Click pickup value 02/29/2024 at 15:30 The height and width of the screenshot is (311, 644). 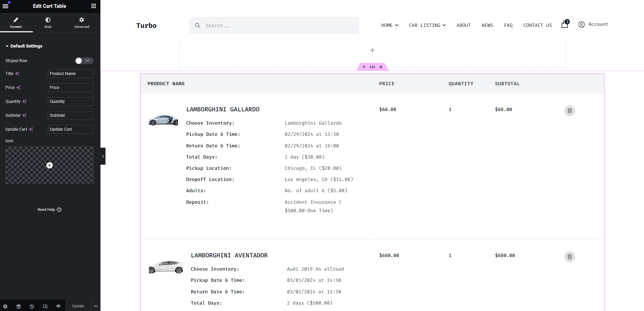(x=312, y=134)
